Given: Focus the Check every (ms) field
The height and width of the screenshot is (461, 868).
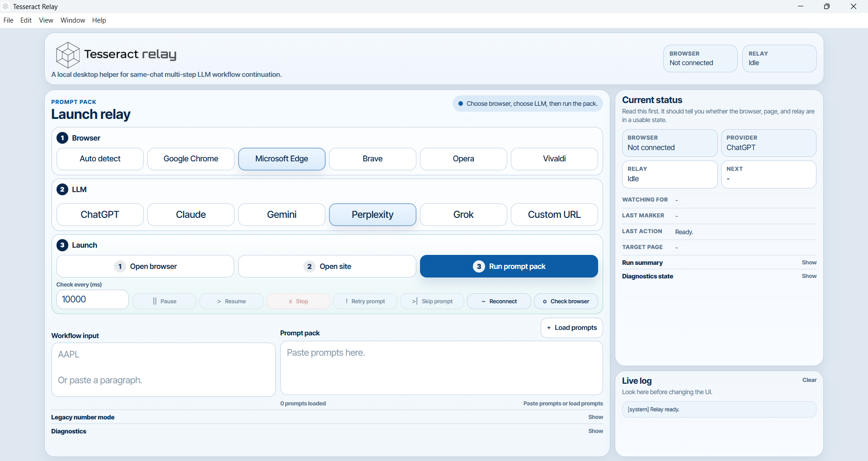Looking at the screenshot, I should tap(93, 299).
